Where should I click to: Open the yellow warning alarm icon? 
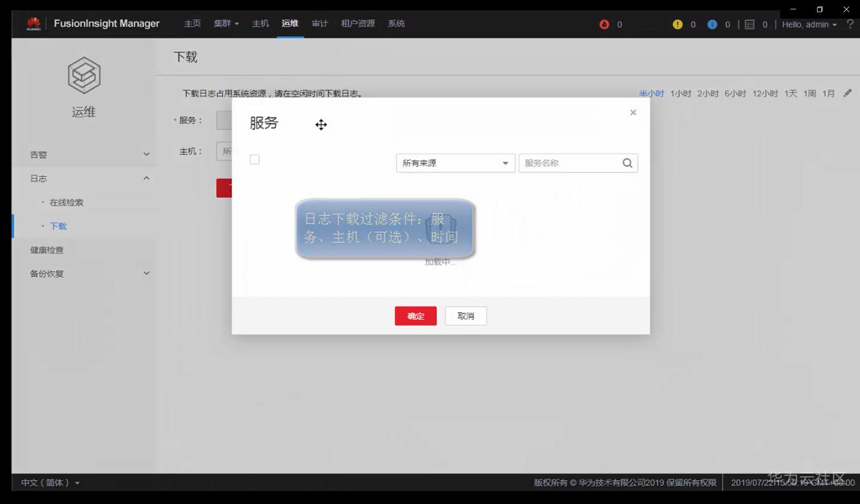[x=677, y=24]
